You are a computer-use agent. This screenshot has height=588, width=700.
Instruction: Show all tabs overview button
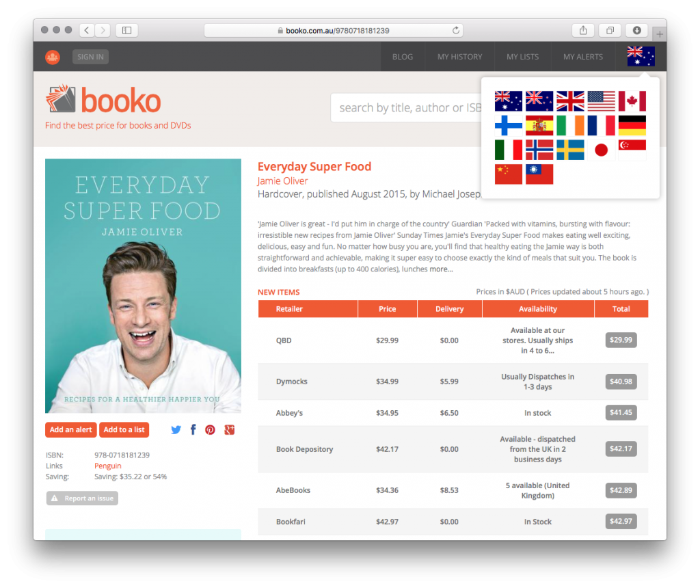tap(610, 30)
